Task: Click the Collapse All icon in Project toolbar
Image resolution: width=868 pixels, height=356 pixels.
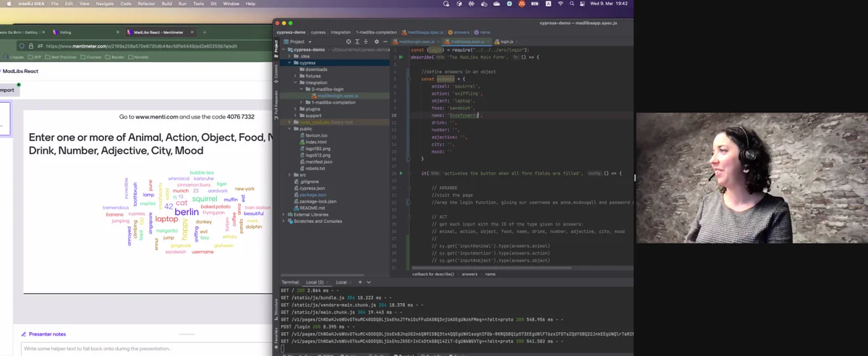Action: [366, 42]
